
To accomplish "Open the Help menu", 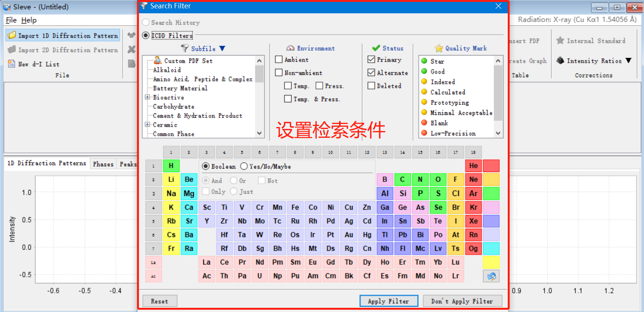I will (29, 20).
